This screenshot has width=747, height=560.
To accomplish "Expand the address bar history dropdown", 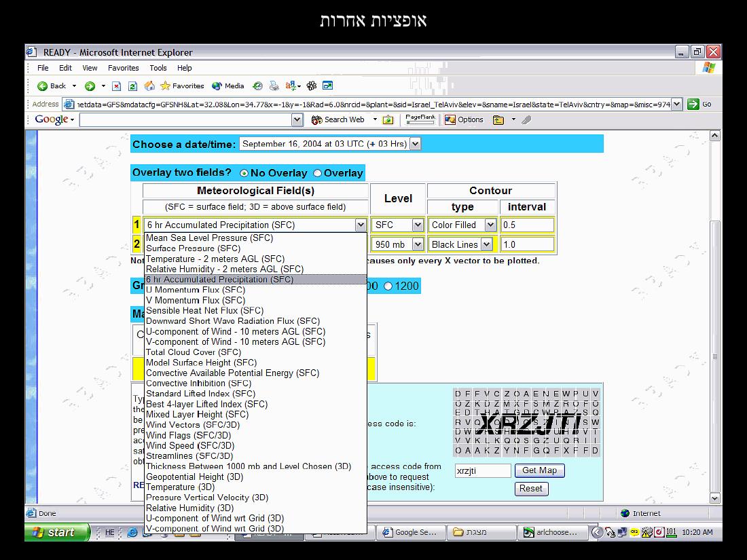I will click(x=676, y=104).
